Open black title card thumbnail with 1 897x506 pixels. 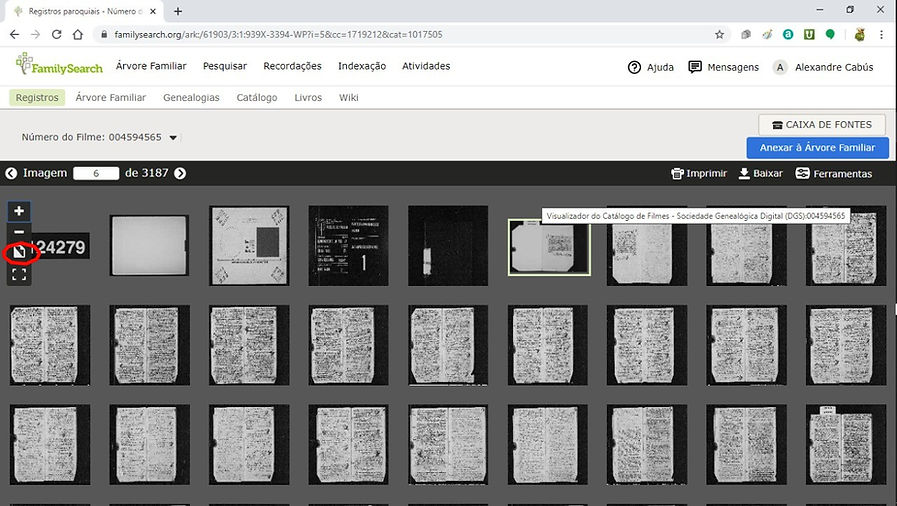pos(348,246)
